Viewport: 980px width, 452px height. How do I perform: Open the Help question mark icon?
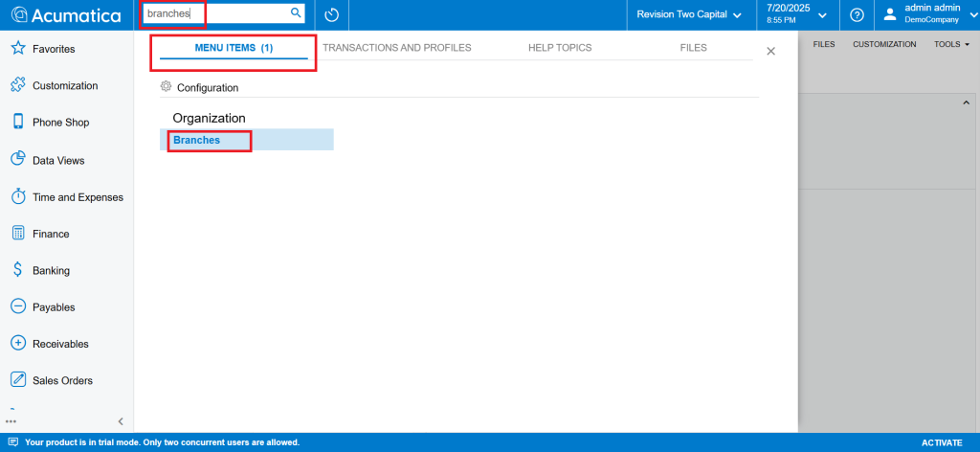(x=857, y=14)
